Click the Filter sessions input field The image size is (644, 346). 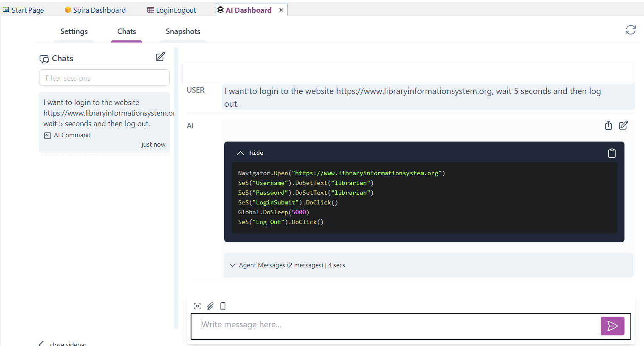pos(104,78)
